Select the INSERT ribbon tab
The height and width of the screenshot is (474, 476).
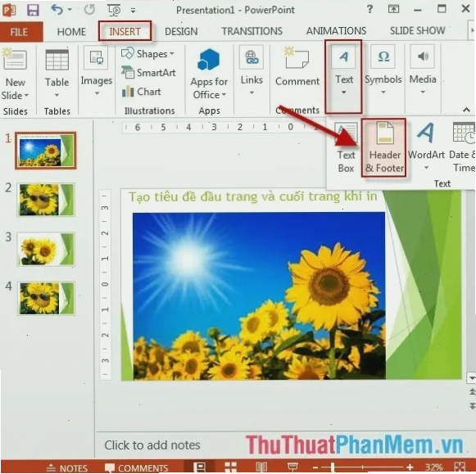click(125, 31)
